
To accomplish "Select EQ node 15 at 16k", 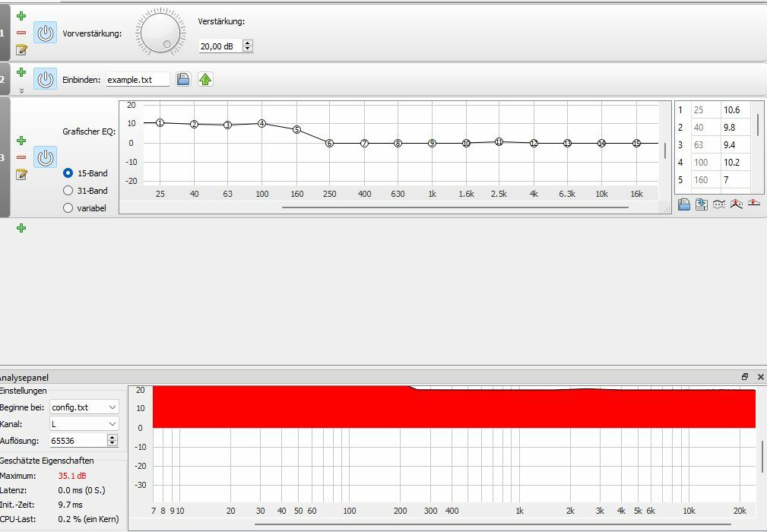I will (x=636, y=144).
